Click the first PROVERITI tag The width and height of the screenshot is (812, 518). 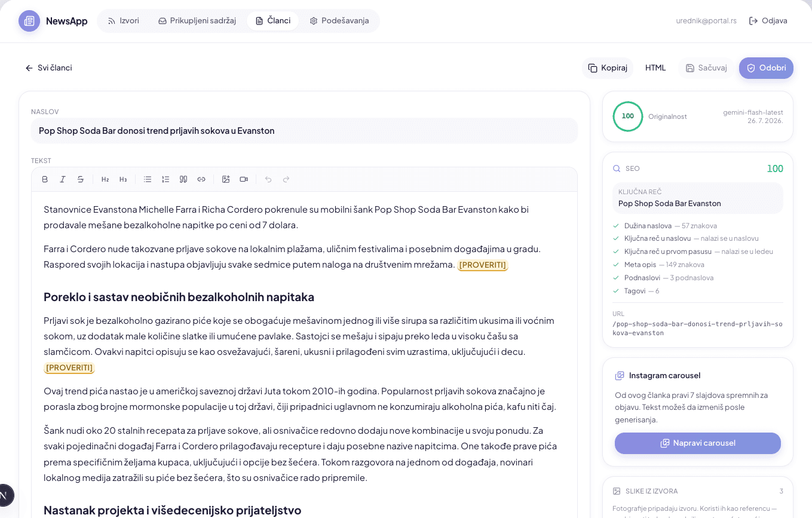tap(483, 265)
